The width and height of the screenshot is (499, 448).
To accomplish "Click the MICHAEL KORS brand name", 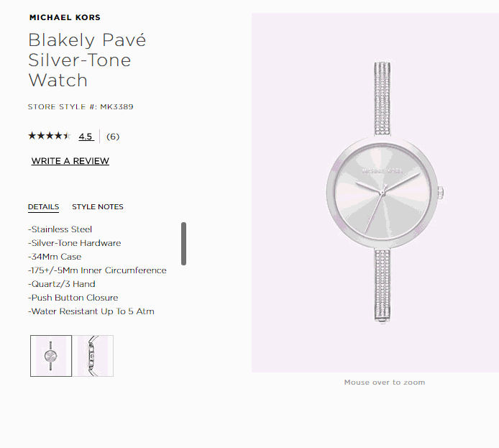I will click(65, 17).
